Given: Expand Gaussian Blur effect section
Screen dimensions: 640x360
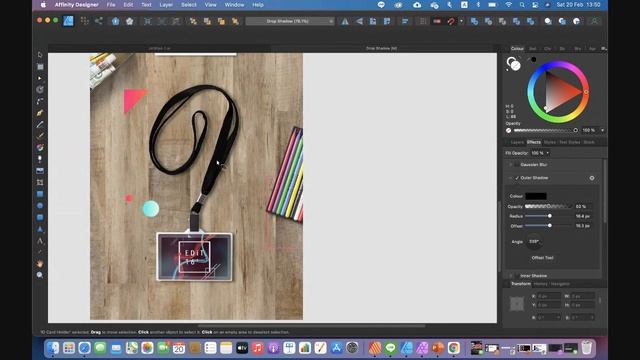Looking at the screenshot, I should pos(510,165).
